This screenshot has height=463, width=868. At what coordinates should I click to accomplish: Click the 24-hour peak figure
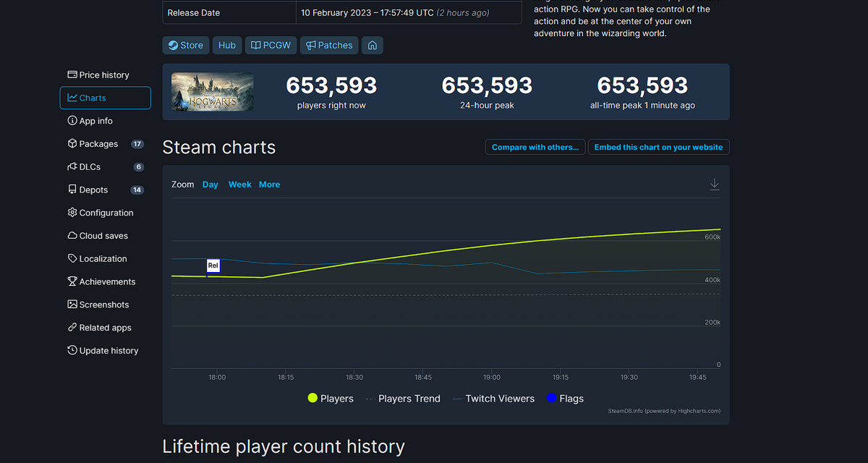[487, 85]
